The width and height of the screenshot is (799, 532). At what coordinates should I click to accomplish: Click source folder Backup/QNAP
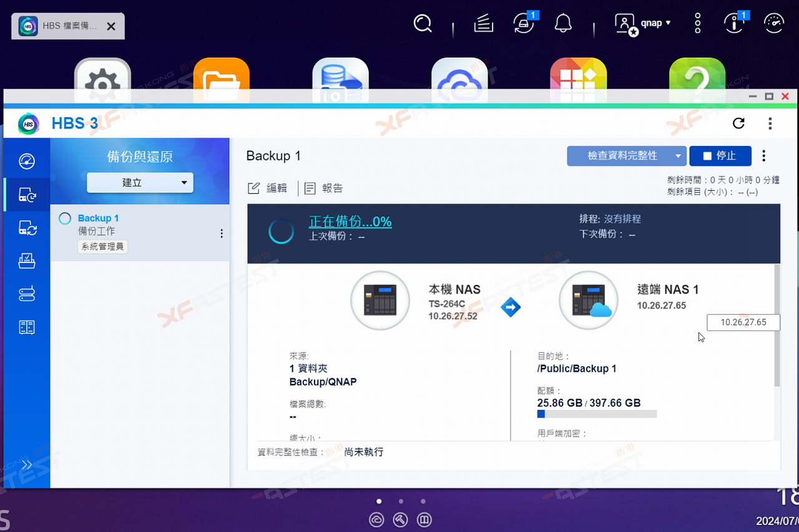pos(323,382)
